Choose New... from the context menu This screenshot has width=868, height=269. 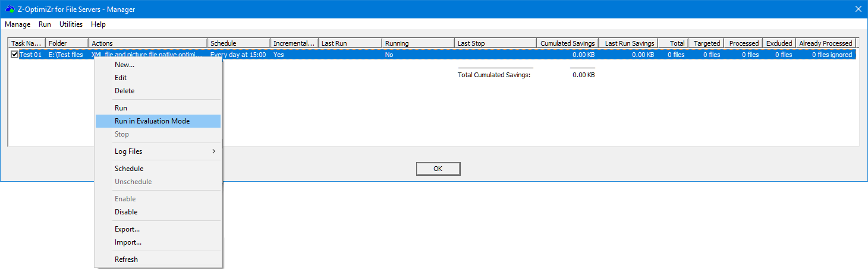click(124, 65)
